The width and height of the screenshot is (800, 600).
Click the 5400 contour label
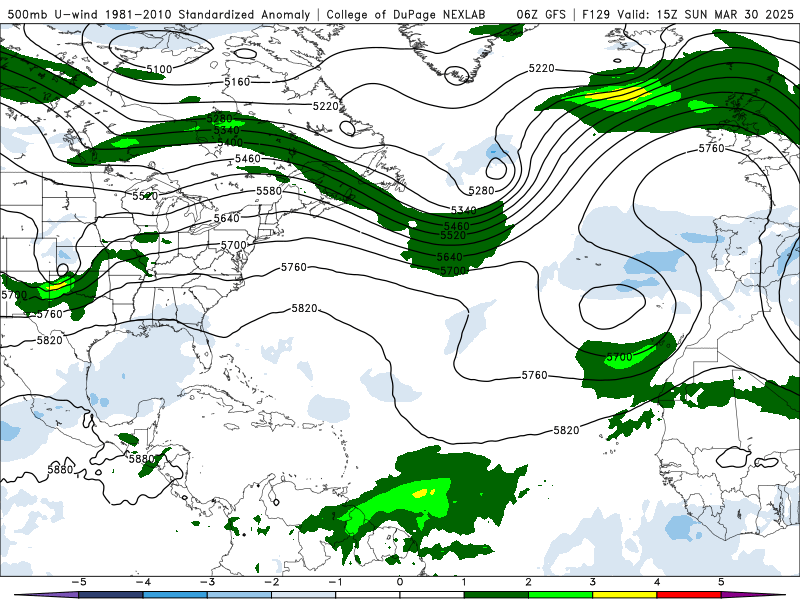[230, 142]
